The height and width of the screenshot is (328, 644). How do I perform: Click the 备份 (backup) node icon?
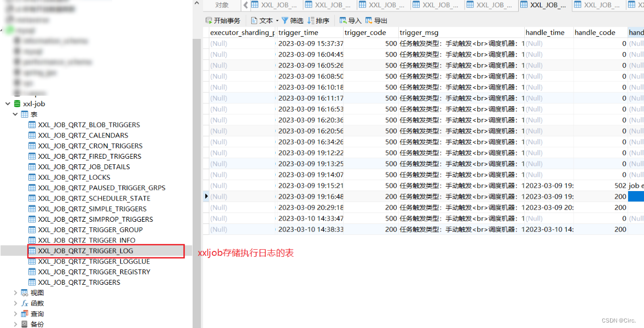[x=25, y=324]
